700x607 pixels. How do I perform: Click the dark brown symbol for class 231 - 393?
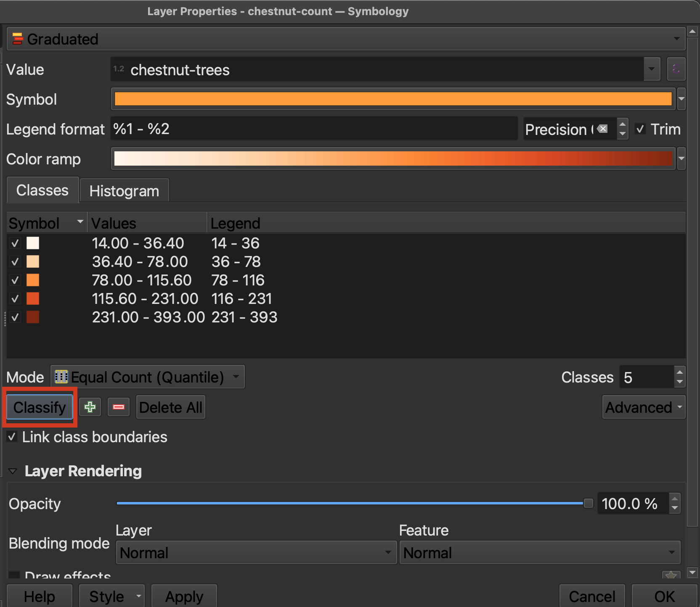pyautogui.click(x=33, y=317)
